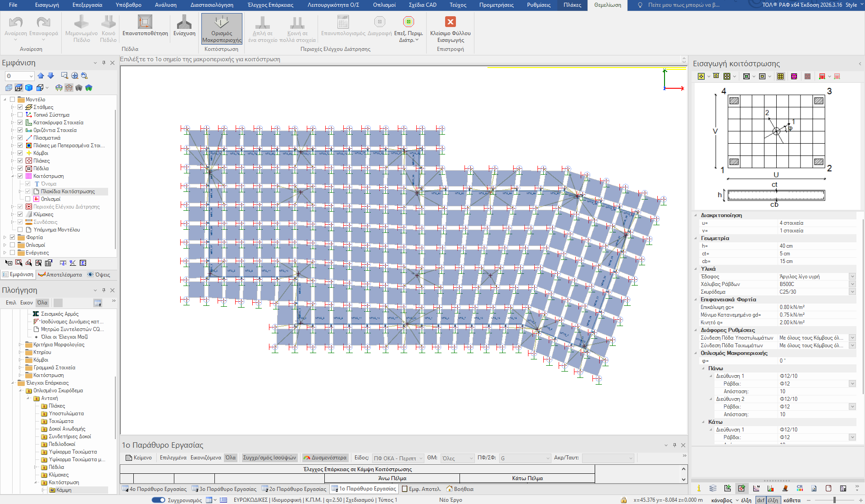Switch to 2ο Παράθυρο Εργασίας tab
The image size is (865, 504).
point(294,489)
